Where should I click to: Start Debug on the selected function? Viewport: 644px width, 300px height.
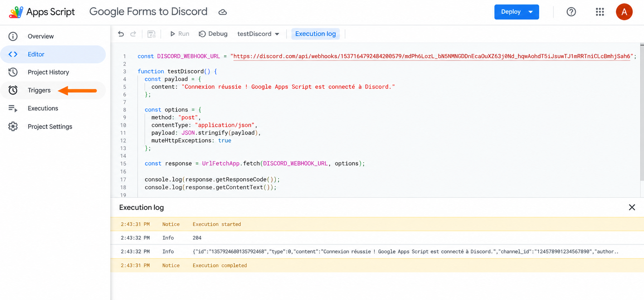click(x=213, y=34)
